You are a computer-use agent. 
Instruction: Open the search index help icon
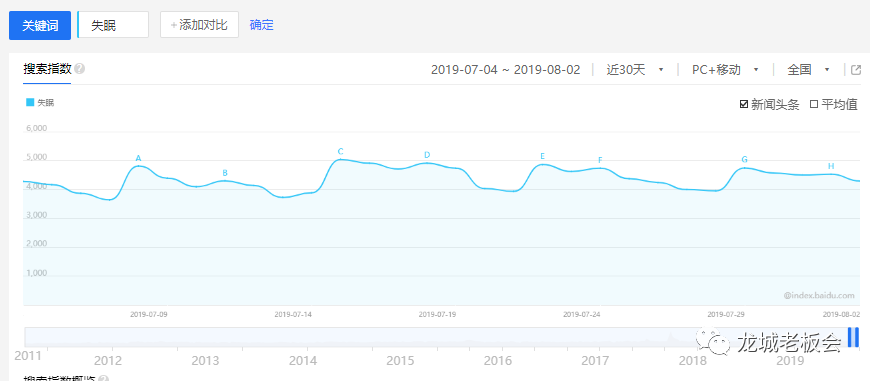[80, 69]
